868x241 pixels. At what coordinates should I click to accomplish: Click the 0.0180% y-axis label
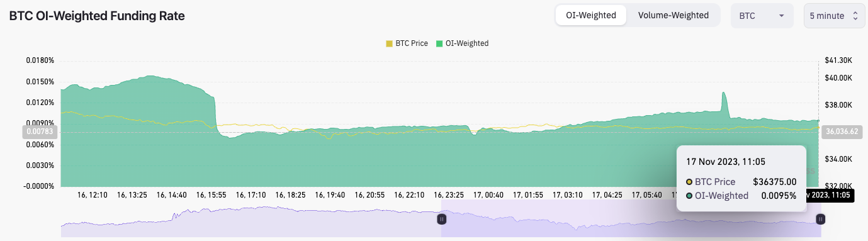40,60
